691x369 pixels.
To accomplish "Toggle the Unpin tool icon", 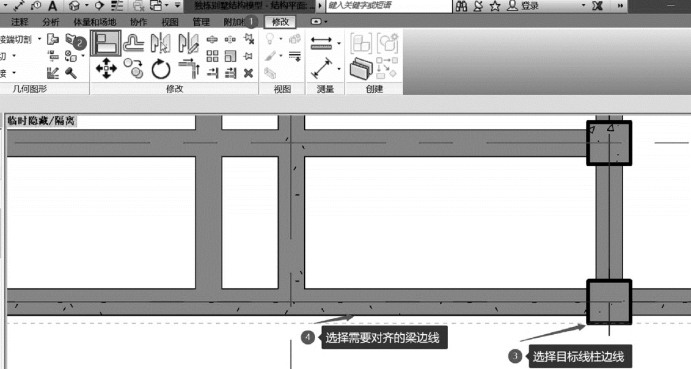I will click(x=249, y=39).
